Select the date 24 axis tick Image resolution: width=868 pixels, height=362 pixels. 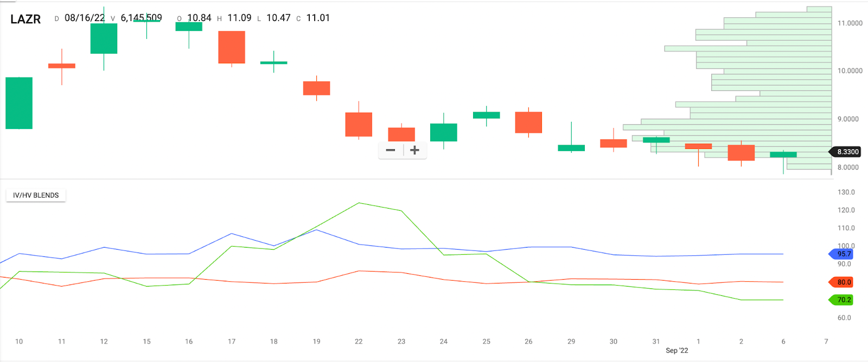[x=444, y=341]
